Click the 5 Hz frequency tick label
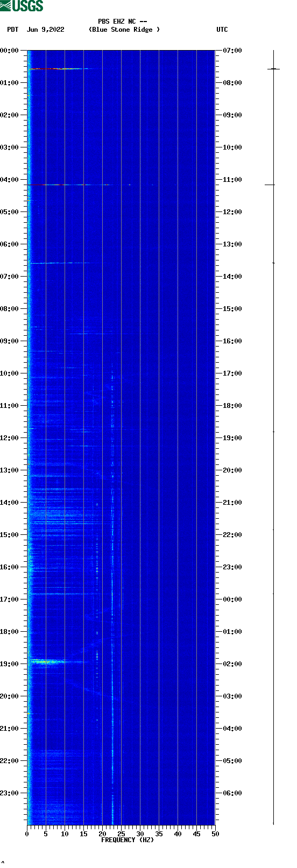 [46, 834]
